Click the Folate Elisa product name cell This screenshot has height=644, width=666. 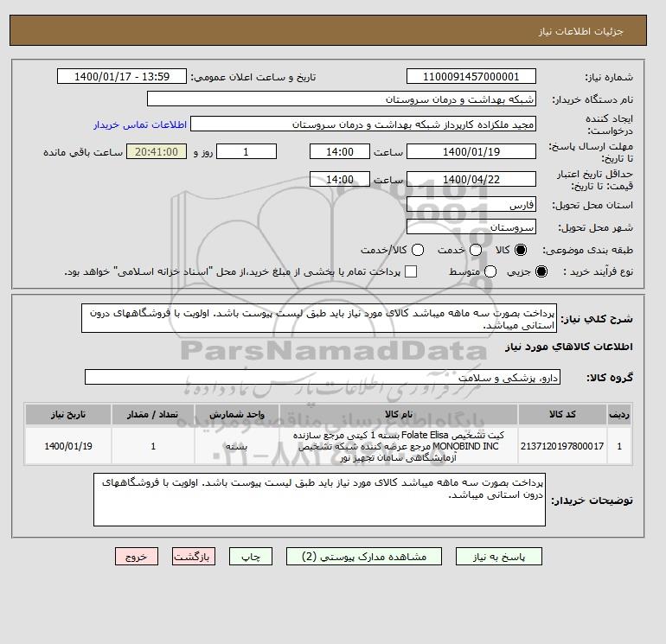[399, 446]
